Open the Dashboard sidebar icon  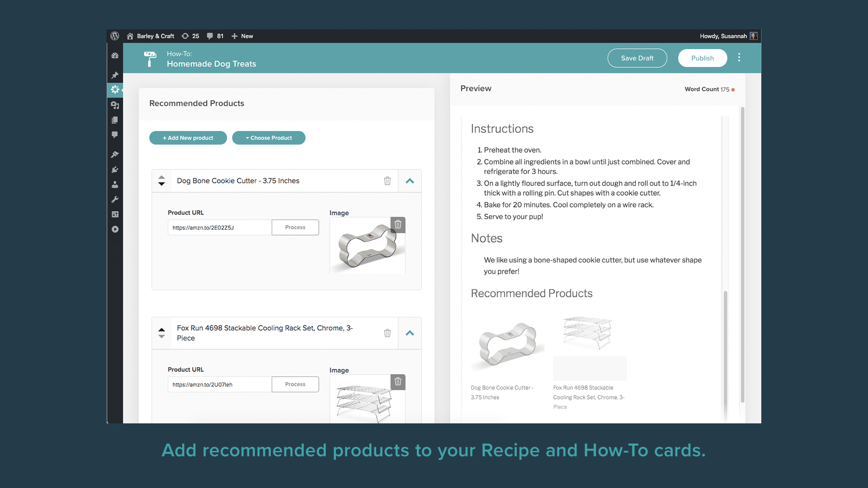(115, 56)
